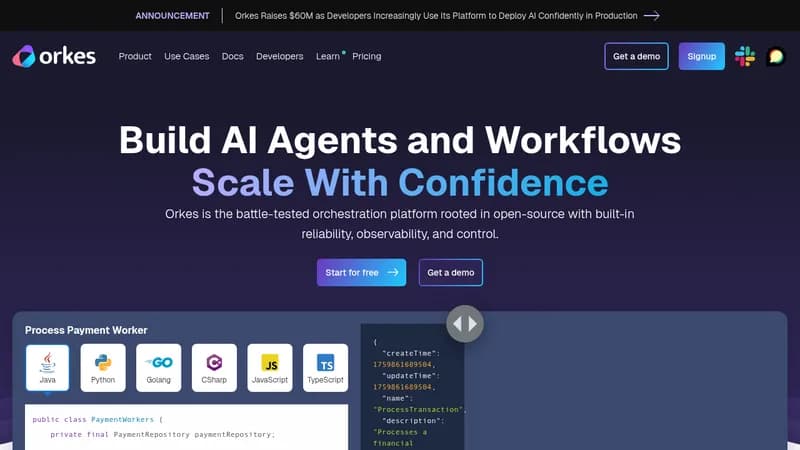Select the Python language tab
This screenshot has width=800, height=450.
click(103, 368)
